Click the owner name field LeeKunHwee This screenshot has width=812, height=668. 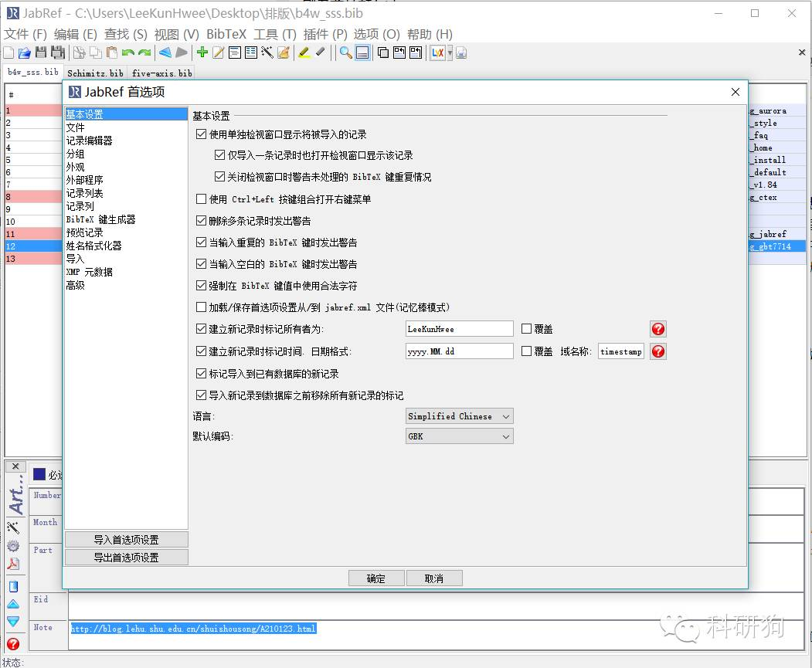pos(460,328)
